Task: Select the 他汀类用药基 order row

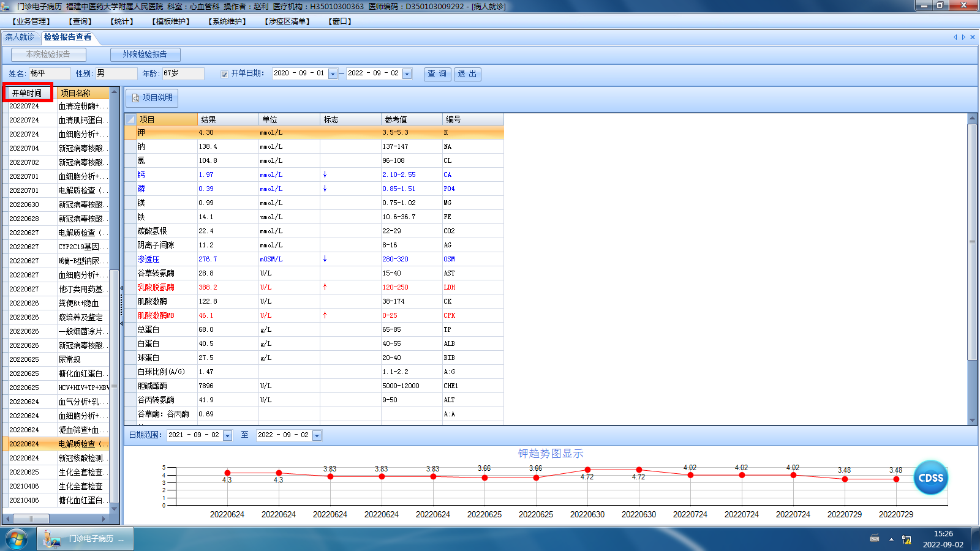Action: point(56,290)
